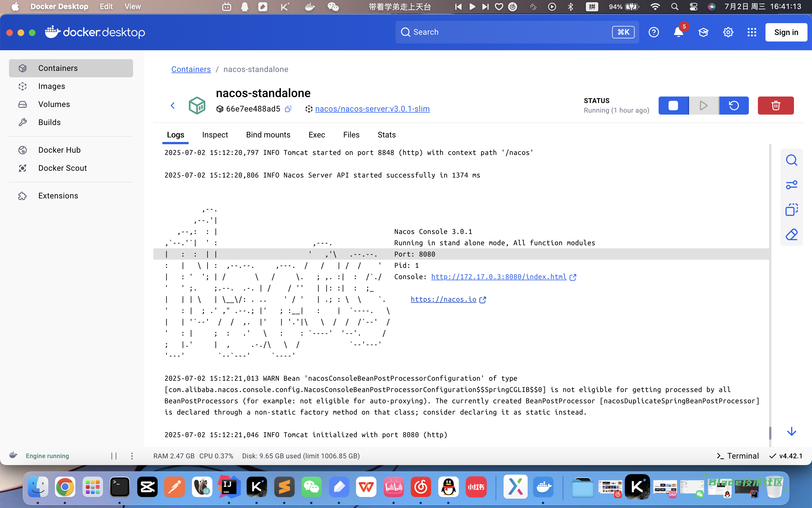
Task: Open the engine three-dot menu
Action: click(132, 456)
